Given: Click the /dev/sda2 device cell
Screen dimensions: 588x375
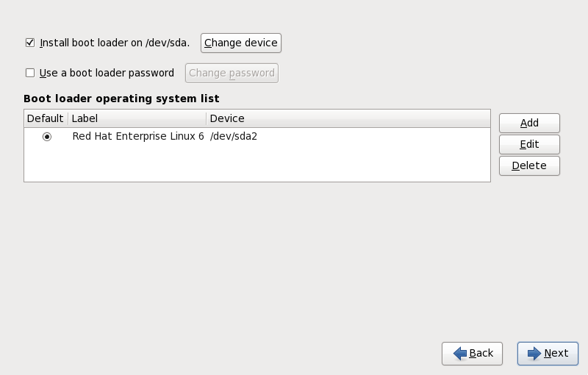Looking at the screenshot, I should point(233,137).
